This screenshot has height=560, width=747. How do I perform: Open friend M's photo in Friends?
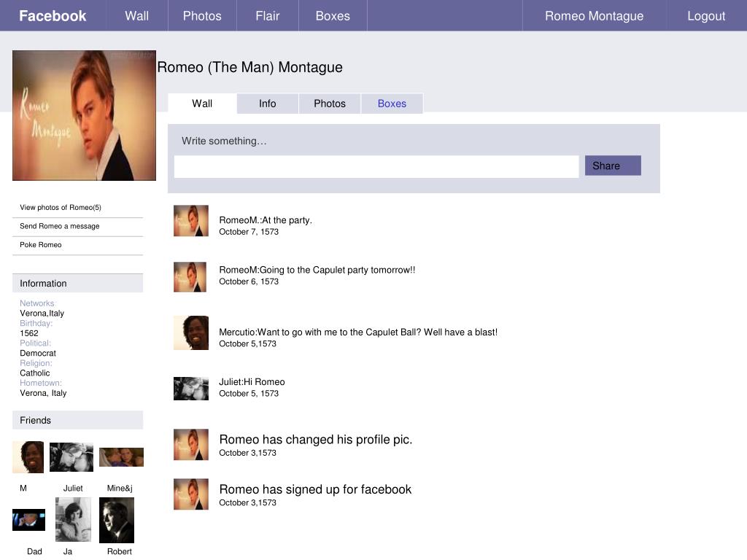(28, 456)
